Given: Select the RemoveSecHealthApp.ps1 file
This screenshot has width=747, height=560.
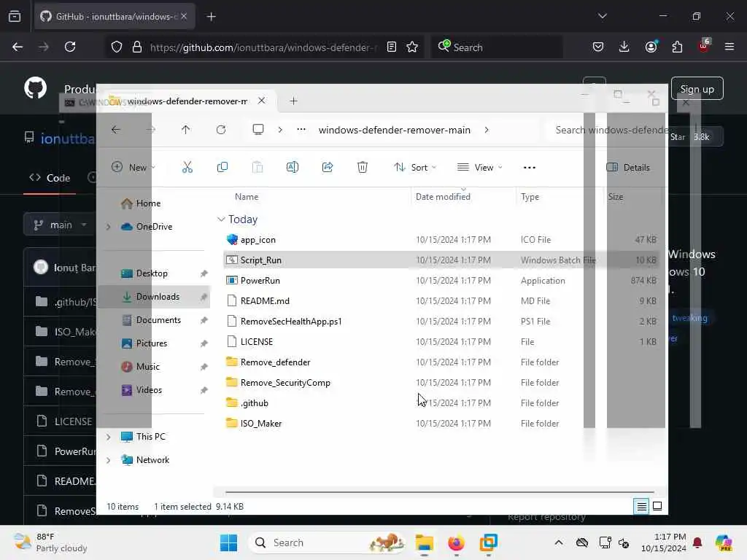Looking at the screenshot, I should coord(441,322).
